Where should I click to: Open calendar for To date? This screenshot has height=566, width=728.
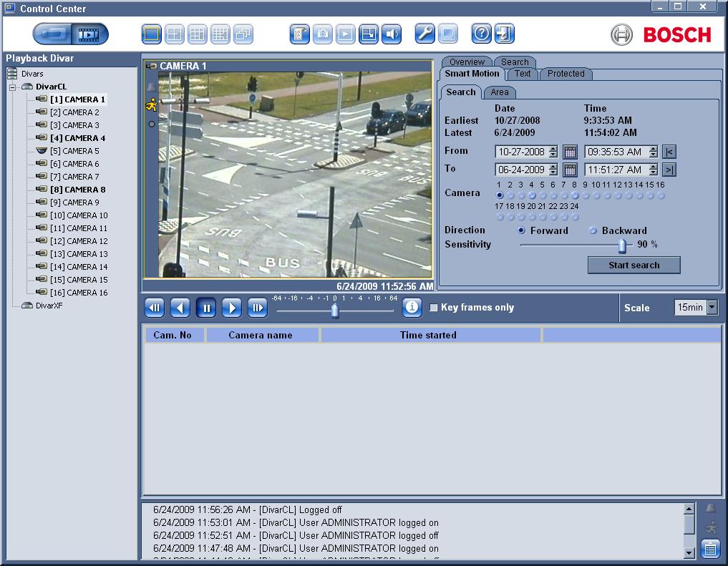(x=570, y=170)
